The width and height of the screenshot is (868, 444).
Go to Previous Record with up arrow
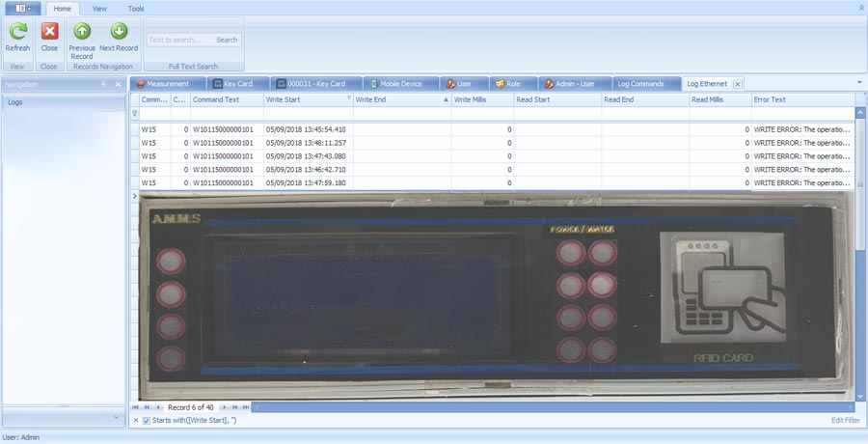[82, 31]
